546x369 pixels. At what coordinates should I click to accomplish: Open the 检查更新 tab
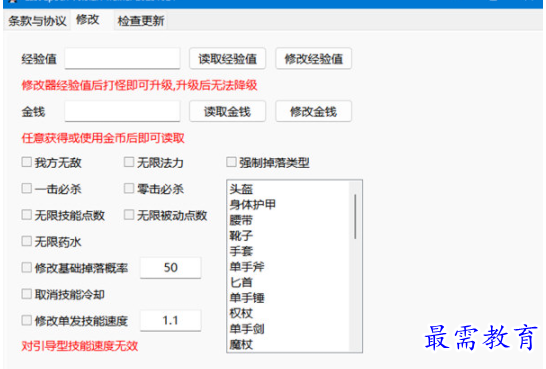[141, 21]
